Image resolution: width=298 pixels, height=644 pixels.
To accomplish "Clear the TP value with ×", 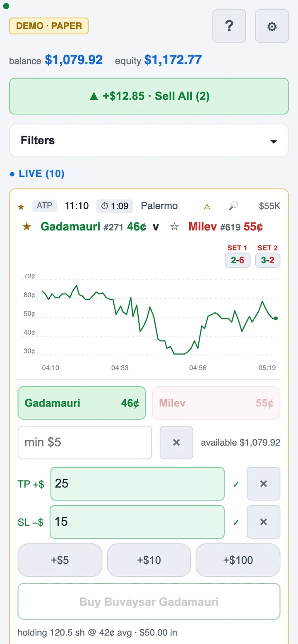I will pos(264,484).
